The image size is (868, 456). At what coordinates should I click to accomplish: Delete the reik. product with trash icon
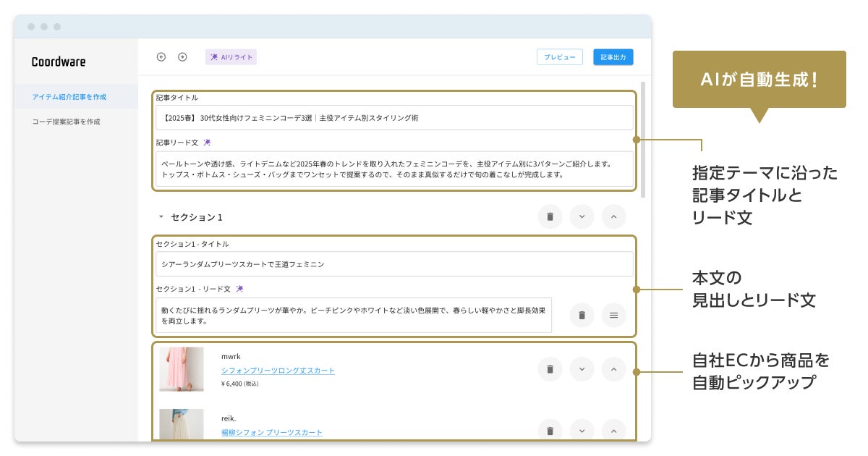(550, 431)
